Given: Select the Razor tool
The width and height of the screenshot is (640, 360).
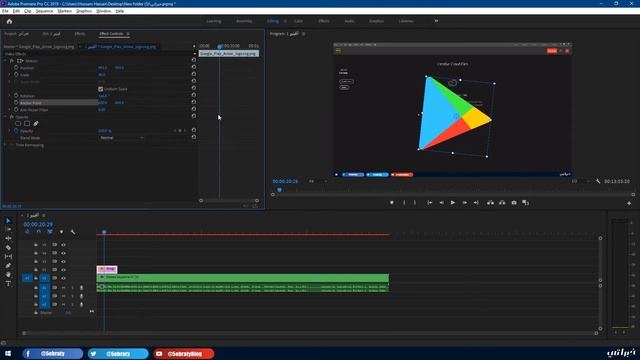Looking at the screenshot, I should [x=8, y=247].
